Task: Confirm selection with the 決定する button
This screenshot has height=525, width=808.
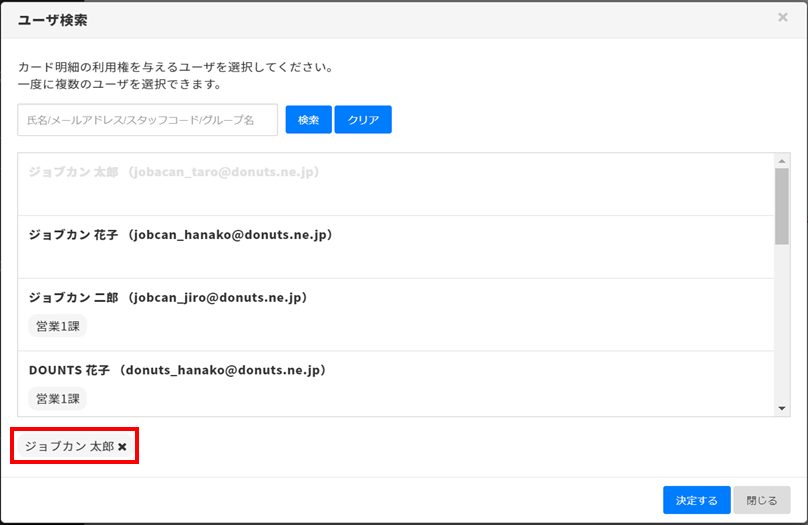Action: pos(696,500)
